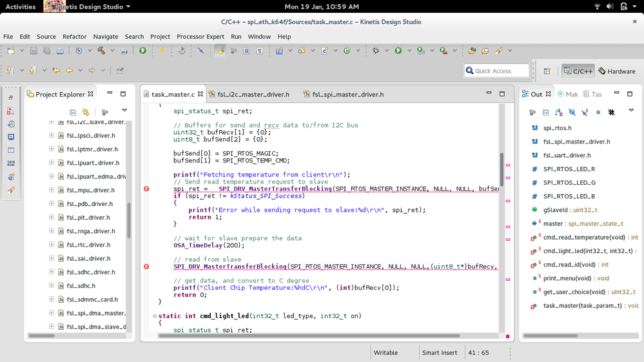This screenshot has width=644, height=362.
Task: Open the Kinetis Design Studio app menu dropdown
Action: (92, 6)
